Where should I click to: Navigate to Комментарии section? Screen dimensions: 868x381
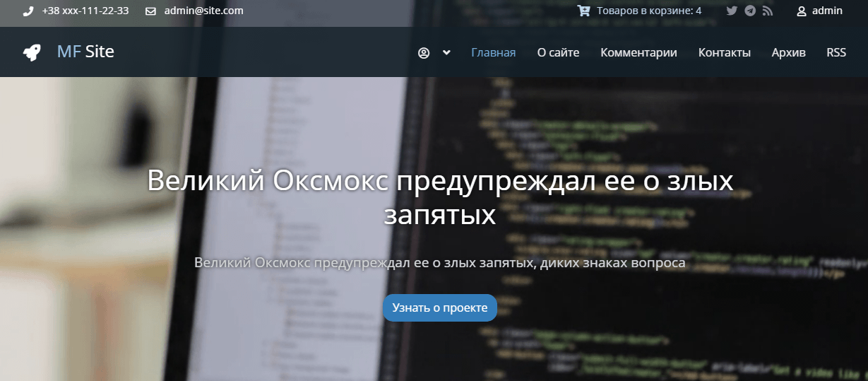pos(638,52)
